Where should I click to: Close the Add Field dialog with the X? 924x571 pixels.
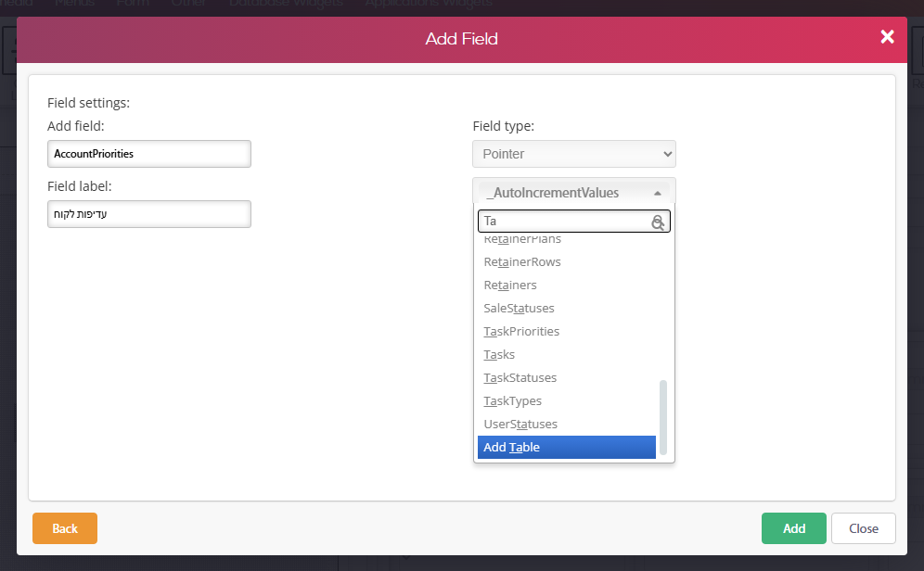click(x=887, y=37)
